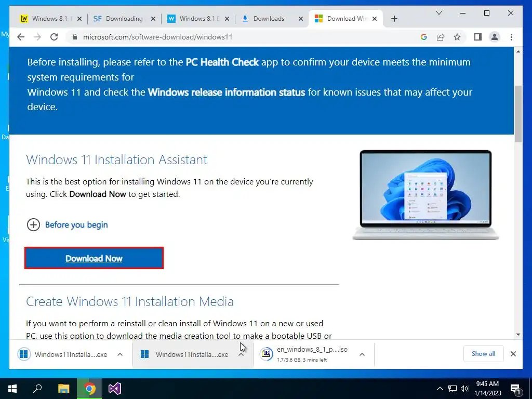Open taskbar search magnifier

pos(37,389)
